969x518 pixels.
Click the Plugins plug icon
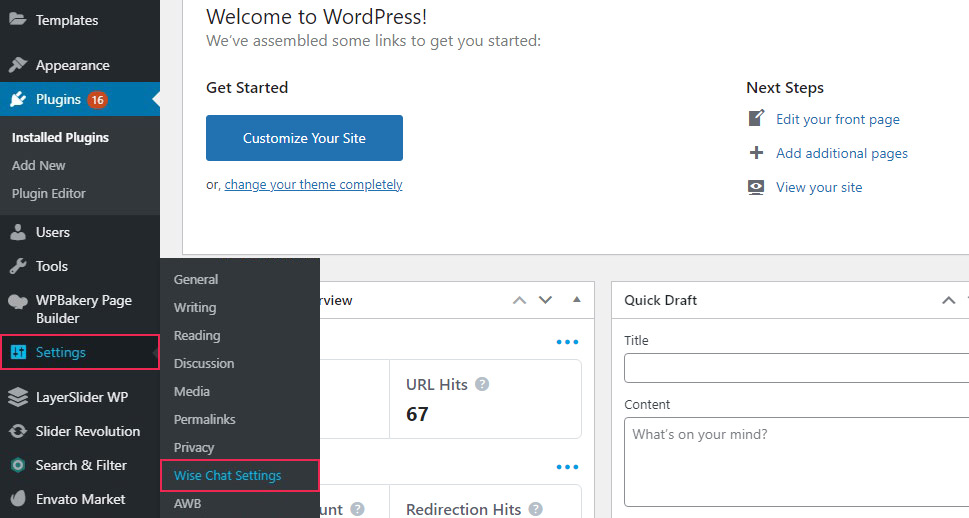coord(18,99)
